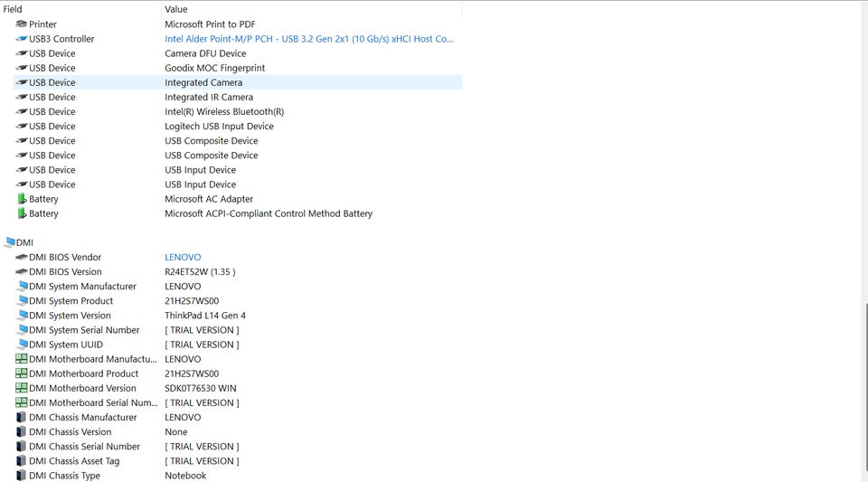
Task: Click the USB3 Controller row icon
Action: point(21,39)
